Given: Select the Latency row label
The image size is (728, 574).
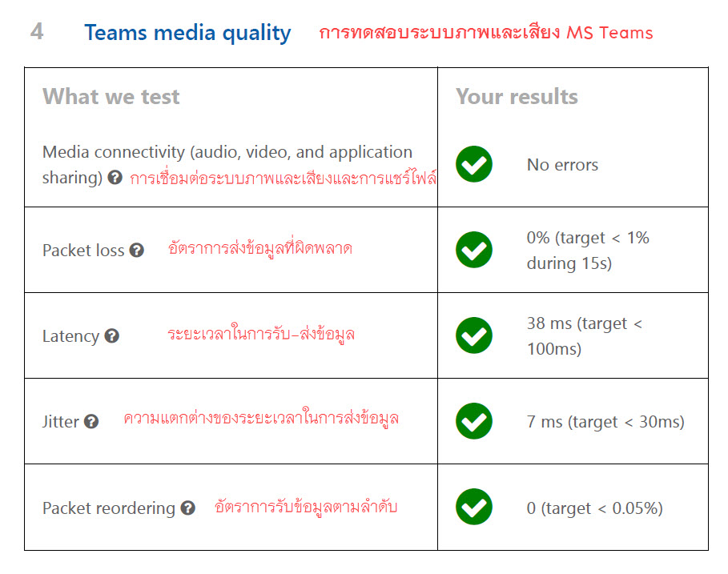Looking at the screenshot, I should coord(70,336).
